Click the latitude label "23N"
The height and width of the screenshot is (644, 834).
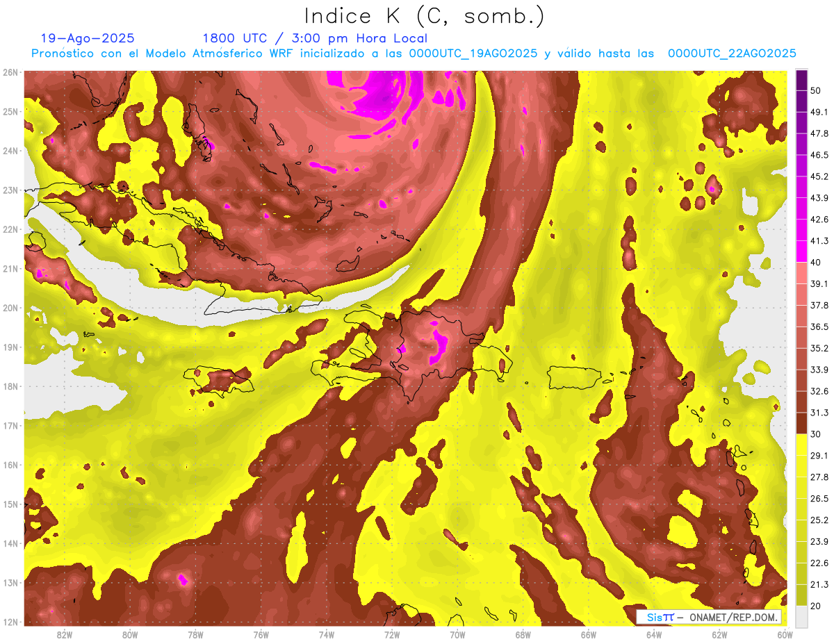[10, 190]
